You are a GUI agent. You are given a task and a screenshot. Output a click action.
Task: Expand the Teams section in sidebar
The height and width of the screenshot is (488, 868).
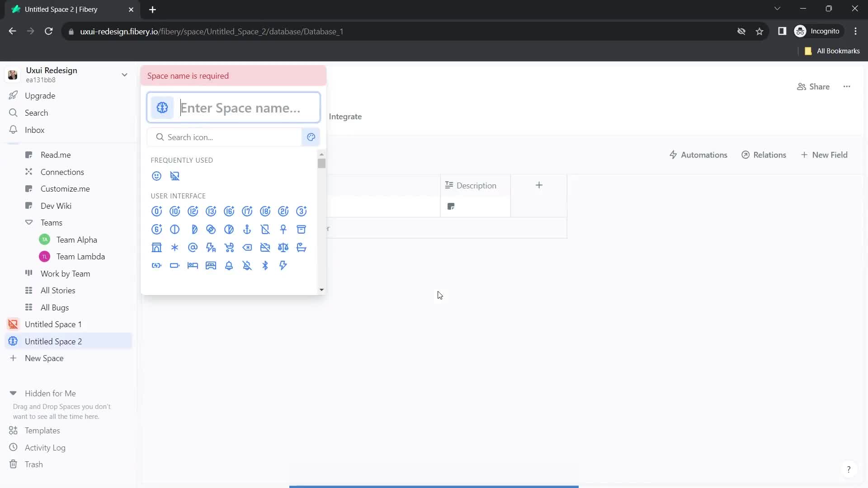[x=28, y=222]
